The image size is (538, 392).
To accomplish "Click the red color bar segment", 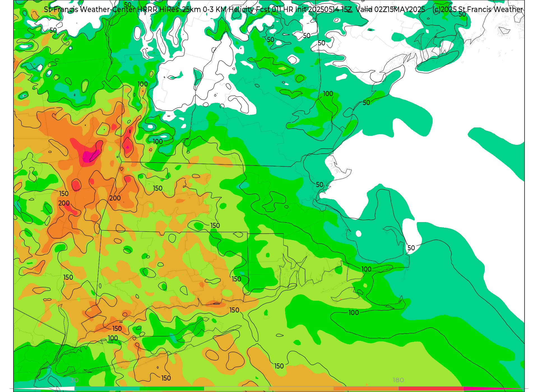I will pyautogui.click(x=431, y=389).
